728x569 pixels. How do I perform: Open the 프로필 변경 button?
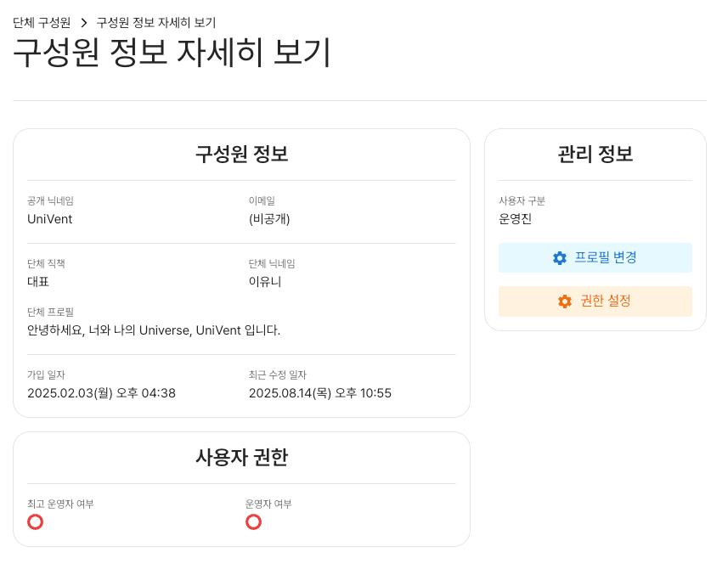595,258
